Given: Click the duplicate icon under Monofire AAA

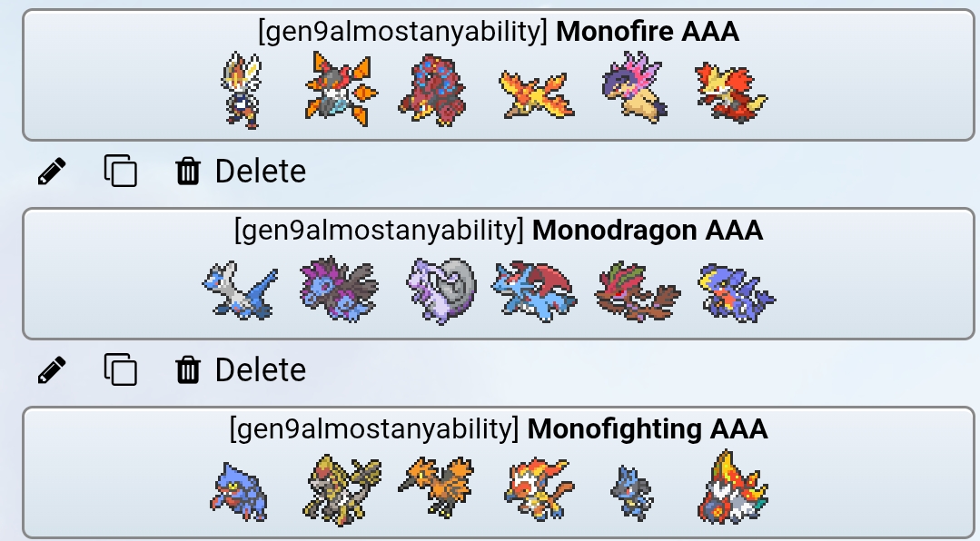Looking at the screenshot, I should (x=120, y=171).
